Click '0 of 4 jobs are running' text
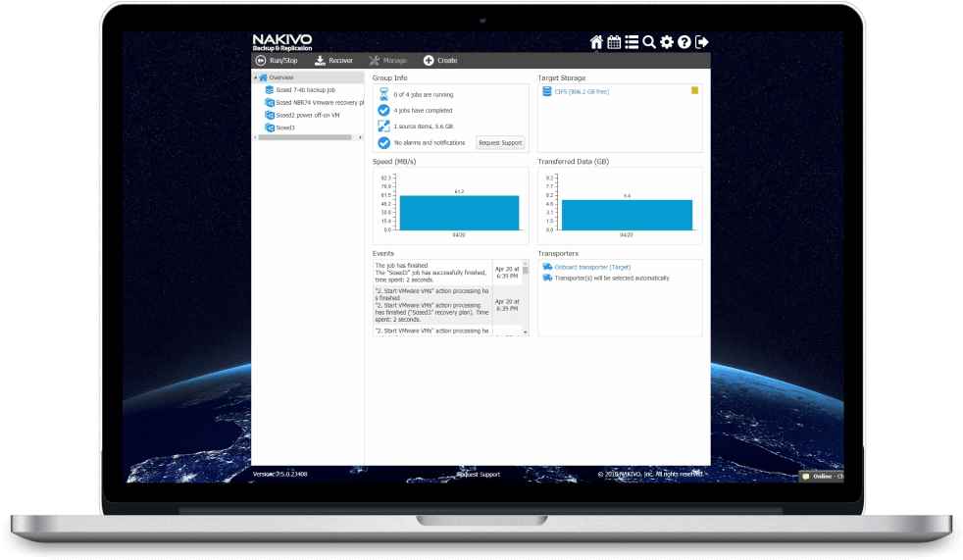The image size is (963, 560). click(x=424, y=94)
